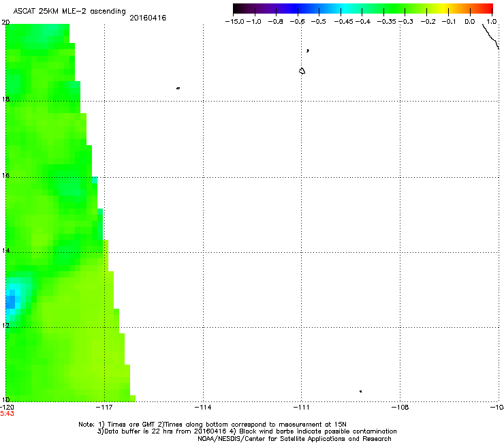Click the longitude label -120
The width and height of the screenshot is (504, 443).
(x=7, y=408)
